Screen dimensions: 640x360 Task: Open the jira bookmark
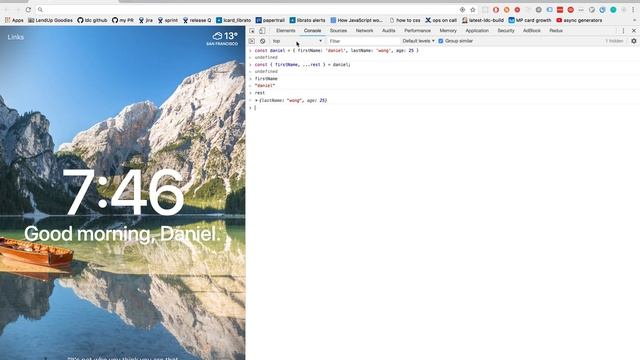[146, 20]
